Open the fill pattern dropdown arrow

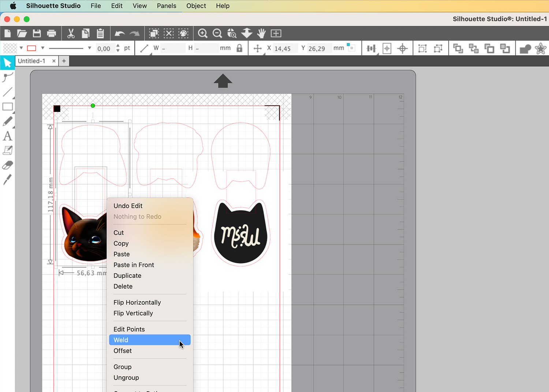point(21,48)
